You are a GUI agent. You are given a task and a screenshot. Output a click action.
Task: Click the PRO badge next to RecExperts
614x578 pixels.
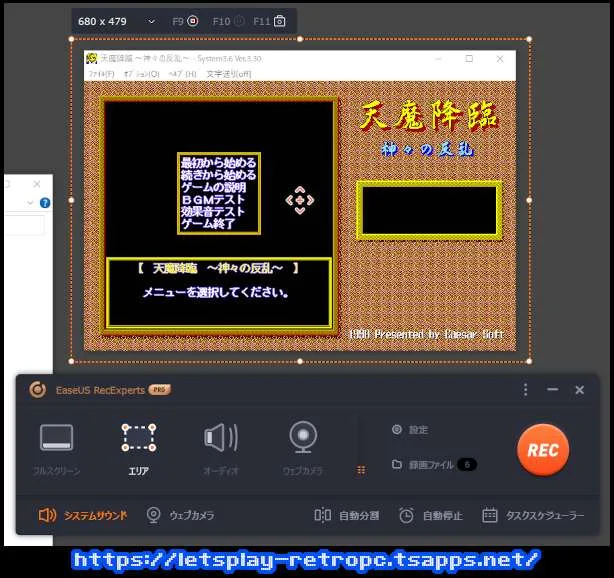[x=159, y=390]
